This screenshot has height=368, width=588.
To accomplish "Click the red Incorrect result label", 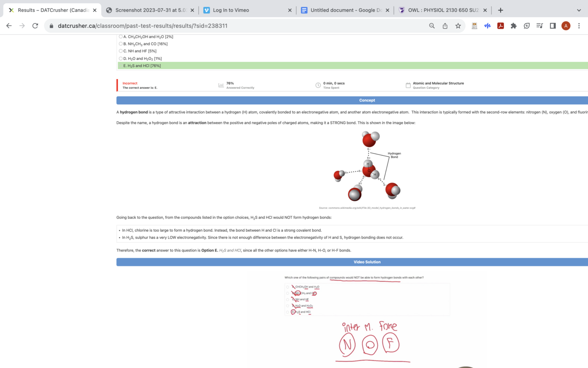I will coord(130,83).
